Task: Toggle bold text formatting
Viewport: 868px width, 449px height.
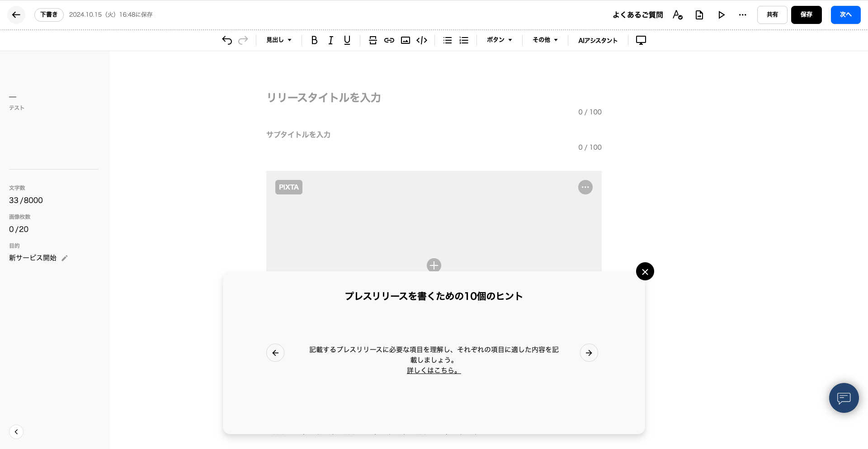Action: click(314, 40)
